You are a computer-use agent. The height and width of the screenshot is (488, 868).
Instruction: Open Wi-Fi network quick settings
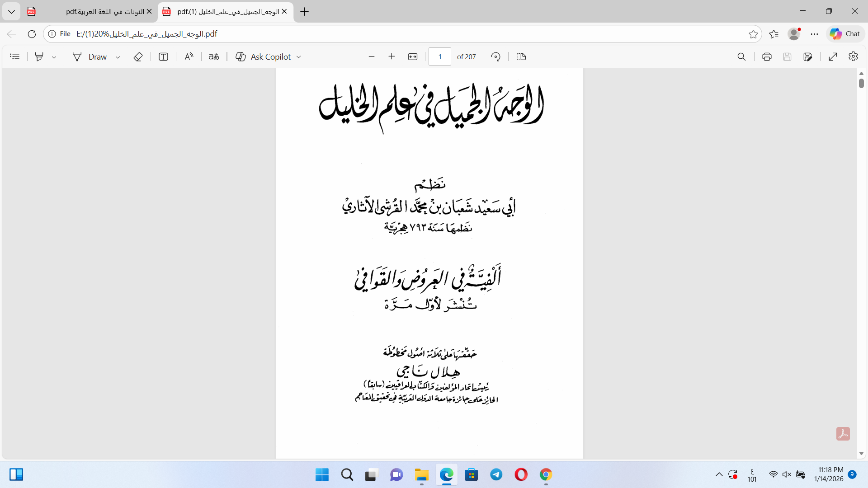tap(774, 474)
